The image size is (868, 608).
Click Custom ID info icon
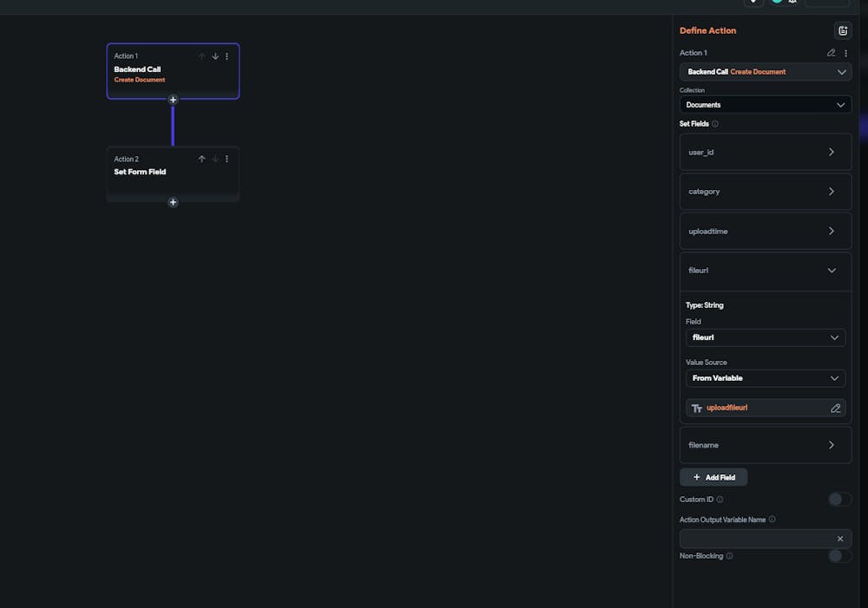click(x=720, y=500)
